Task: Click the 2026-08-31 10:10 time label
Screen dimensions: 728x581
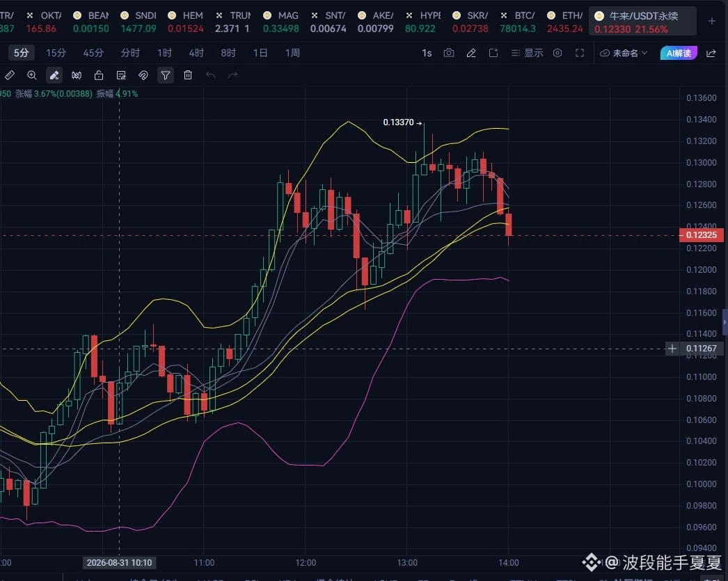Action: [119, 563]
